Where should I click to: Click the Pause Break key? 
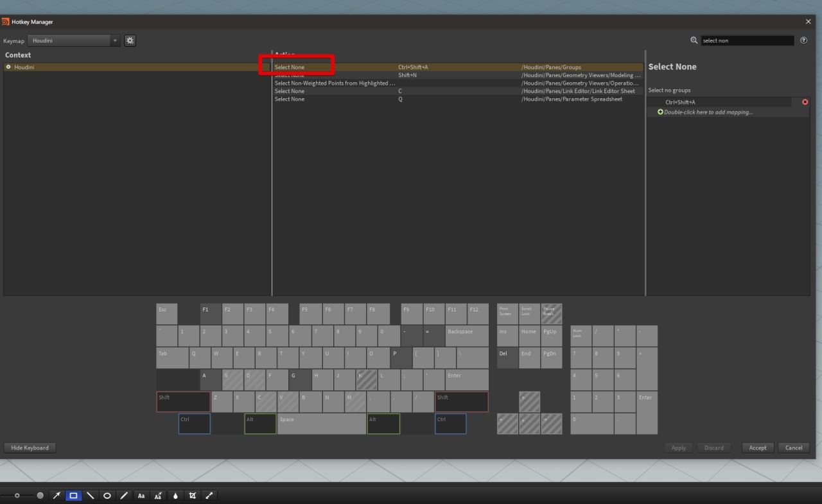(551, 314)
